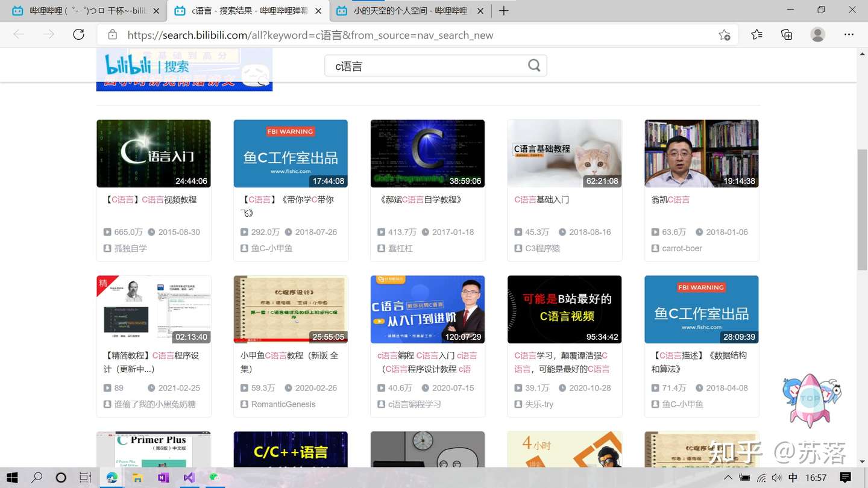
Task: Open OneNote from the taskbar
Action: point(163,478)
